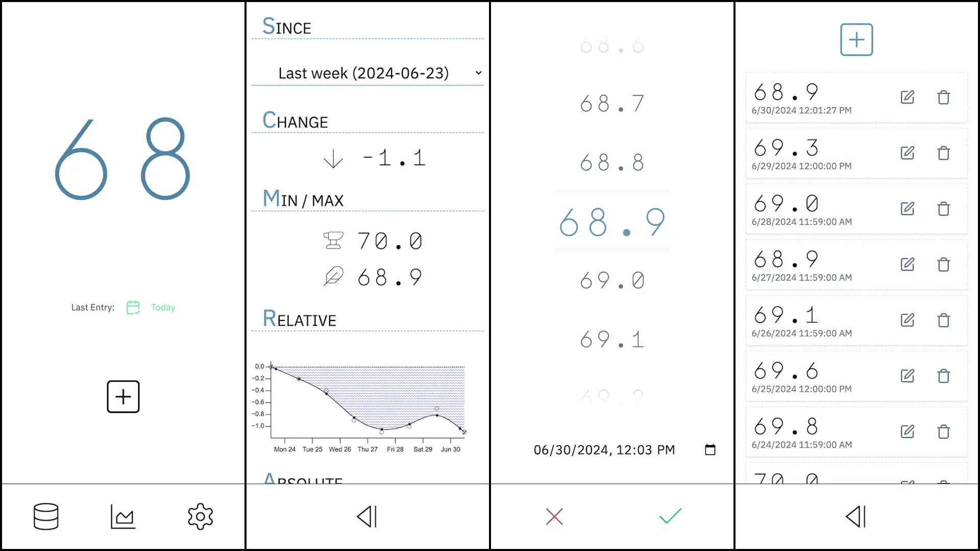Open the Since period dropdown
Screen dimensions: 980x551
[367, 73]
